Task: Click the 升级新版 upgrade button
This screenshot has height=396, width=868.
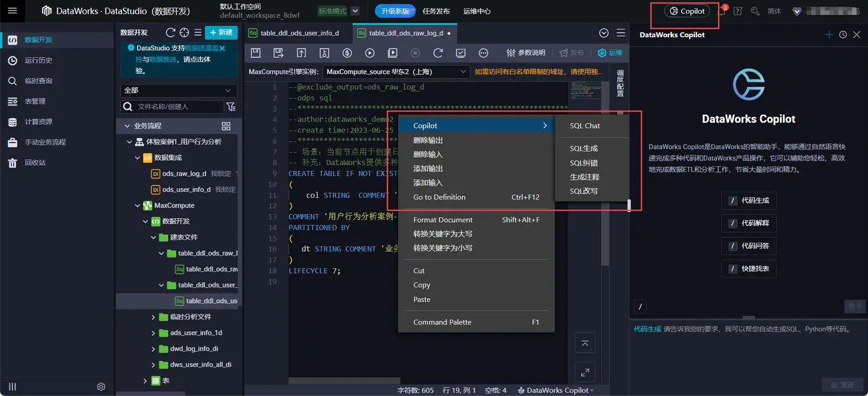Action: pyautogui.click(x=395, y=11)
